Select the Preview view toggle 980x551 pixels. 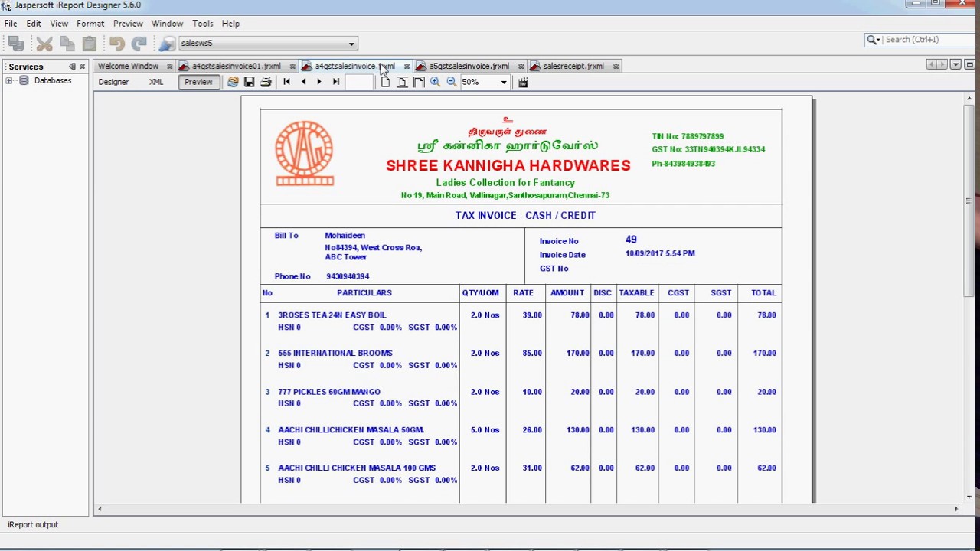pos(198,82)
